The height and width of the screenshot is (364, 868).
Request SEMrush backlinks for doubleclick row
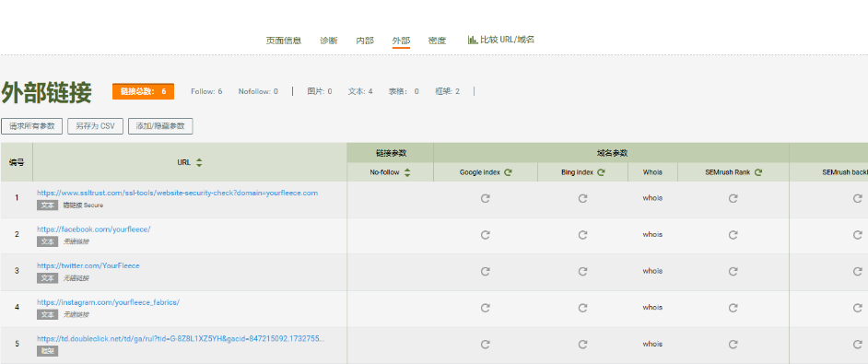pyautogui.click(x=858, y=345)
